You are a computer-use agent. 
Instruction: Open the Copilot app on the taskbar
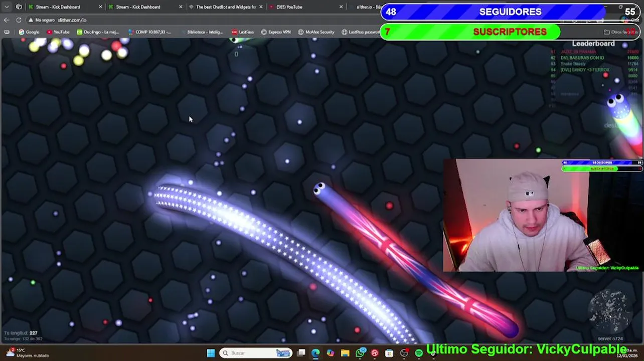[330, 353]
